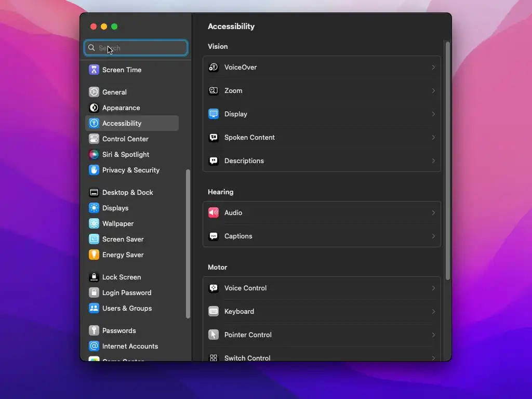Click the Accessibility pane scrollbar thumb
This screenshot has height=399, width=532.
tap(447, 161)
